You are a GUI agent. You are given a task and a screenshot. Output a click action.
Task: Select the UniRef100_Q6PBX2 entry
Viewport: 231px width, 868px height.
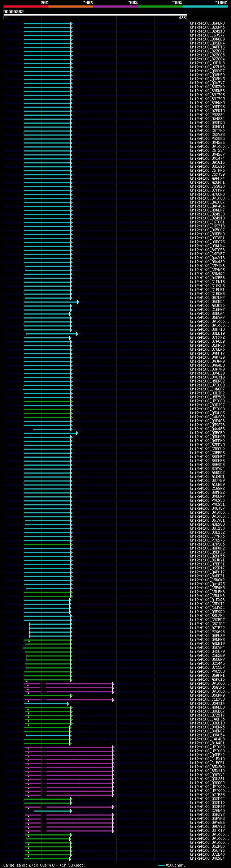coord(207,755)
